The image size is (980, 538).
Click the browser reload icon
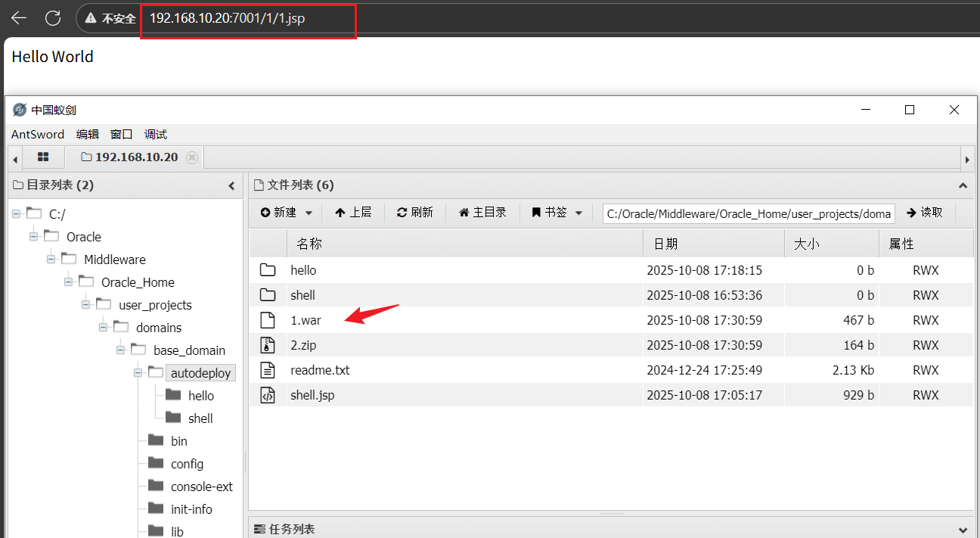pyautogui.click(x=52, y=18)
